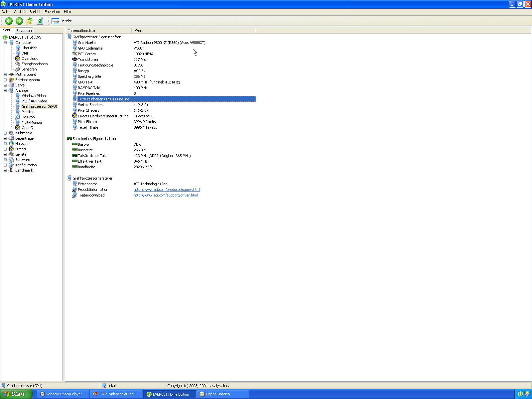Click the Windows Start button
The image size is (532, 399).
16,394
